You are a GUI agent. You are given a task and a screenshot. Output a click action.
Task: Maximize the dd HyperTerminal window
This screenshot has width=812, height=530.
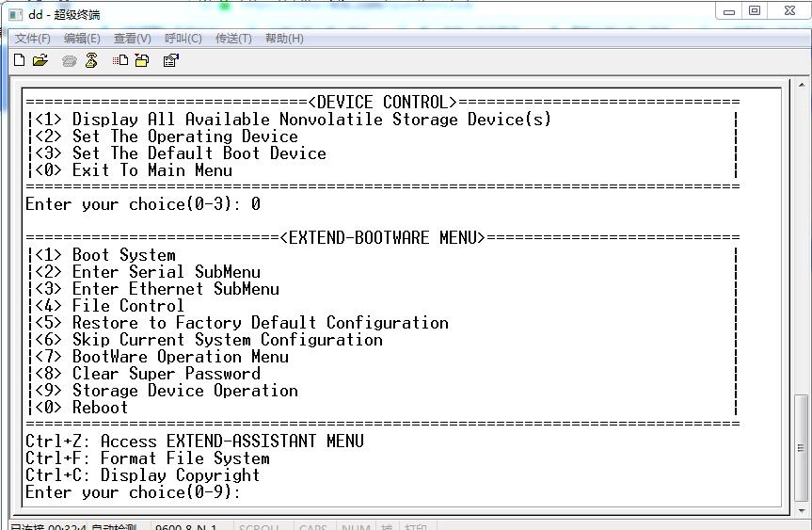pos(755,11)
